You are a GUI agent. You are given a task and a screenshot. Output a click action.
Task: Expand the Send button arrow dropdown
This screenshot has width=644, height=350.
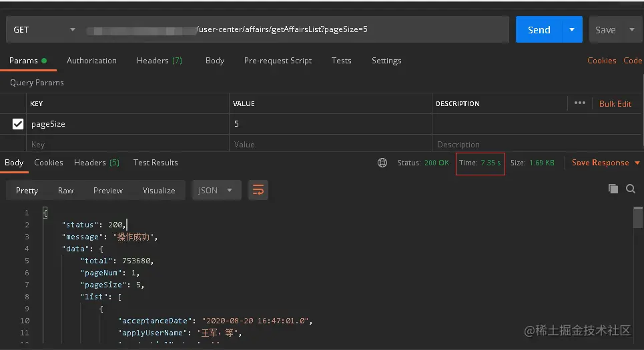572,29
